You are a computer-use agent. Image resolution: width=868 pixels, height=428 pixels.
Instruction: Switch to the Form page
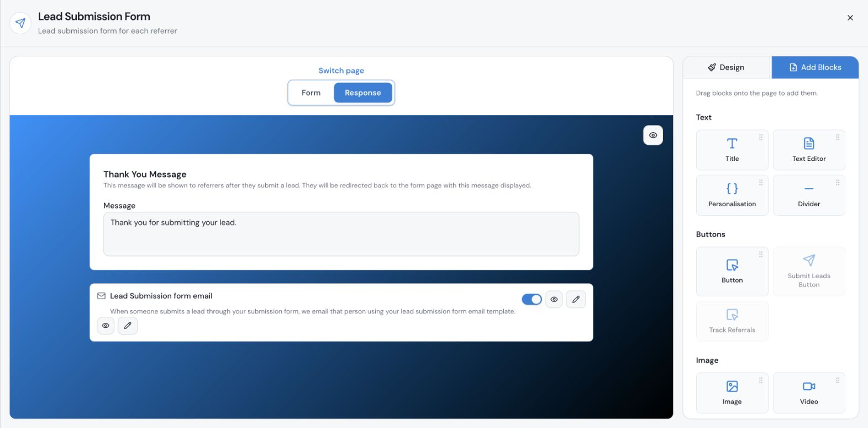click(x=311, y=93)
